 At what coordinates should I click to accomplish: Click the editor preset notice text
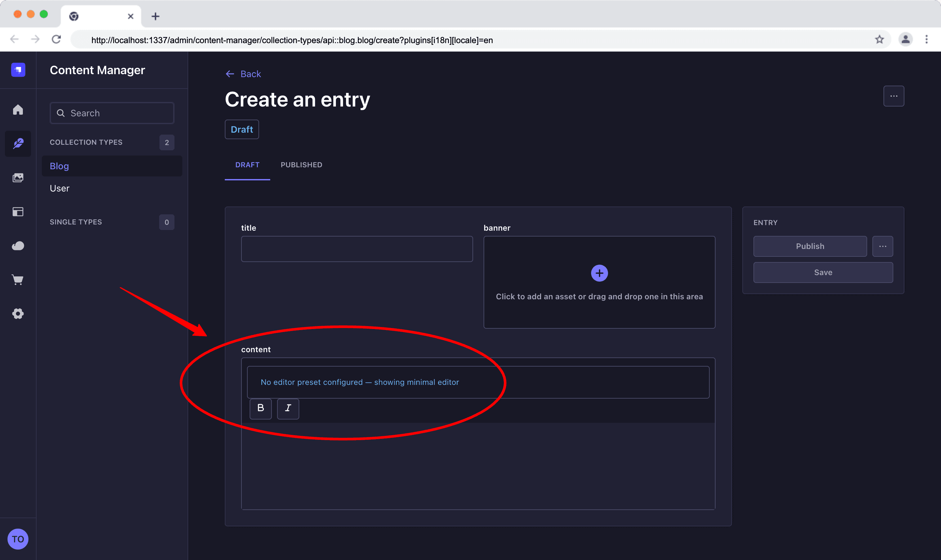coord(359,382)
